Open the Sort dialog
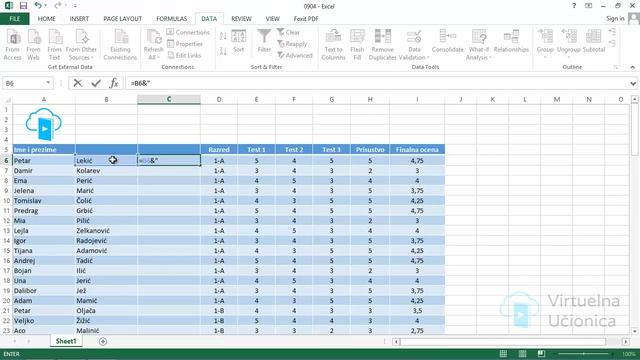Screen dimensions: 640x360 pos(239,41)
